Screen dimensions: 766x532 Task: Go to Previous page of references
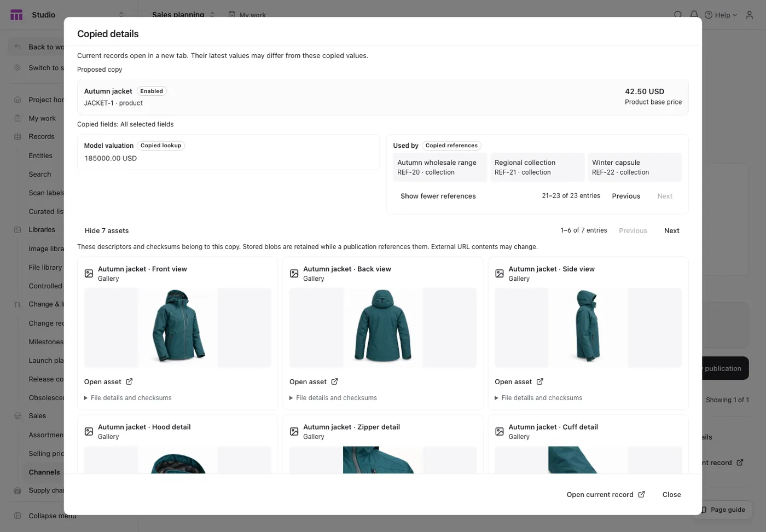(x=626, y=196)
